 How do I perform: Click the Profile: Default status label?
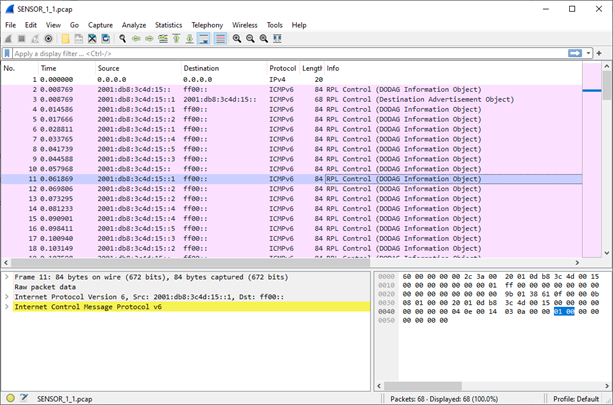click(x=576, y=398)
